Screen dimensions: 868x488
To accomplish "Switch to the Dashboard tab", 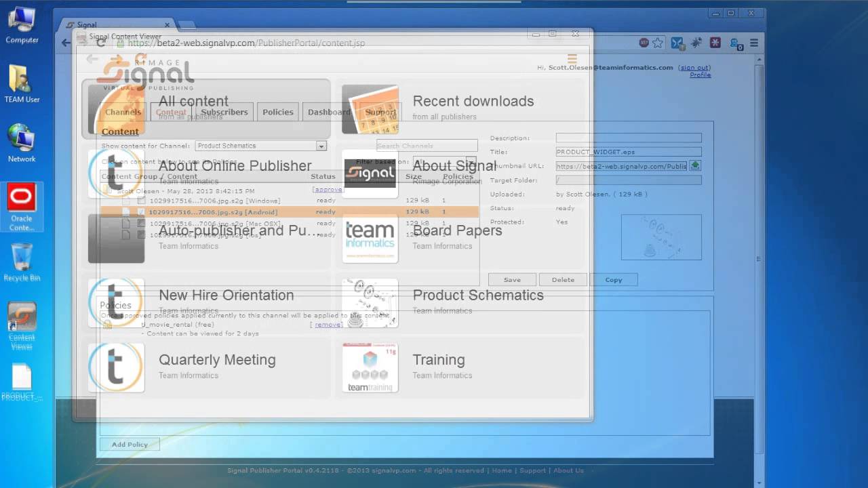I will tap(329, 112).
